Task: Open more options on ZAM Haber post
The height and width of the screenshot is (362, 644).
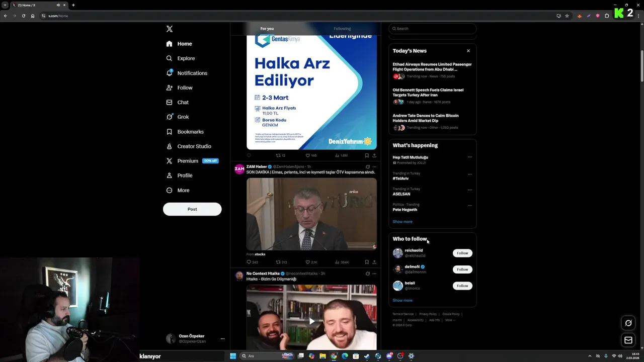Action: (x=374, y=166)
